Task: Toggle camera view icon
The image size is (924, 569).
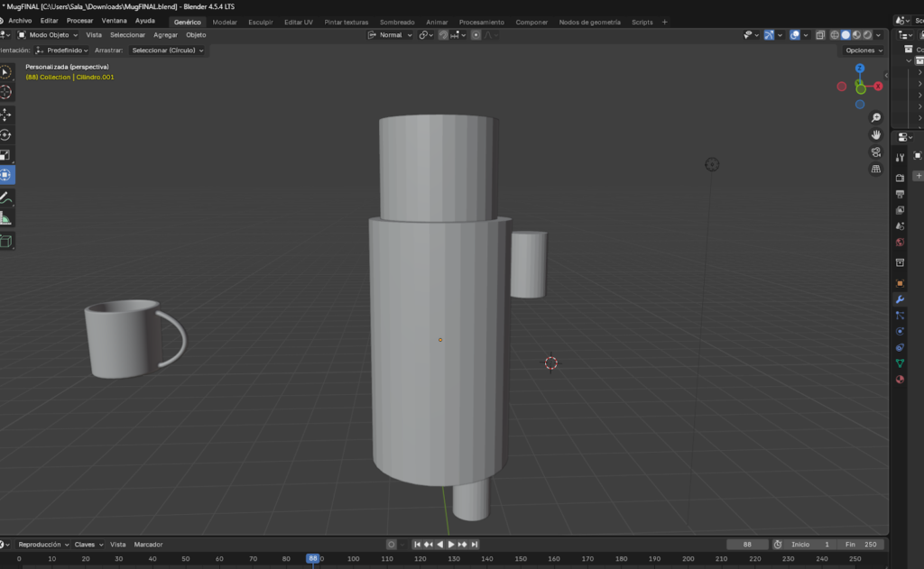Action: (x=875, y=151)
